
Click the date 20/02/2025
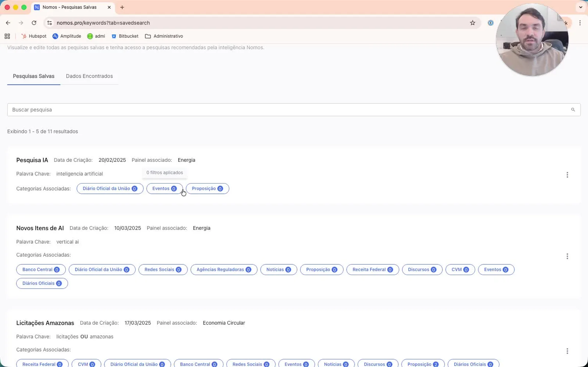tap(112, 160)
